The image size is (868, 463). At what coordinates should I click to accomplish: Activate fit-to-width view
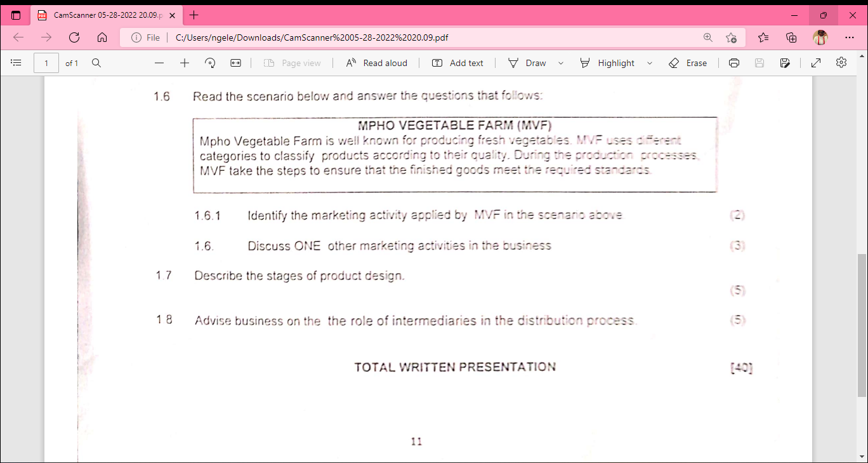pyautogui.click(x=235, y=63)
